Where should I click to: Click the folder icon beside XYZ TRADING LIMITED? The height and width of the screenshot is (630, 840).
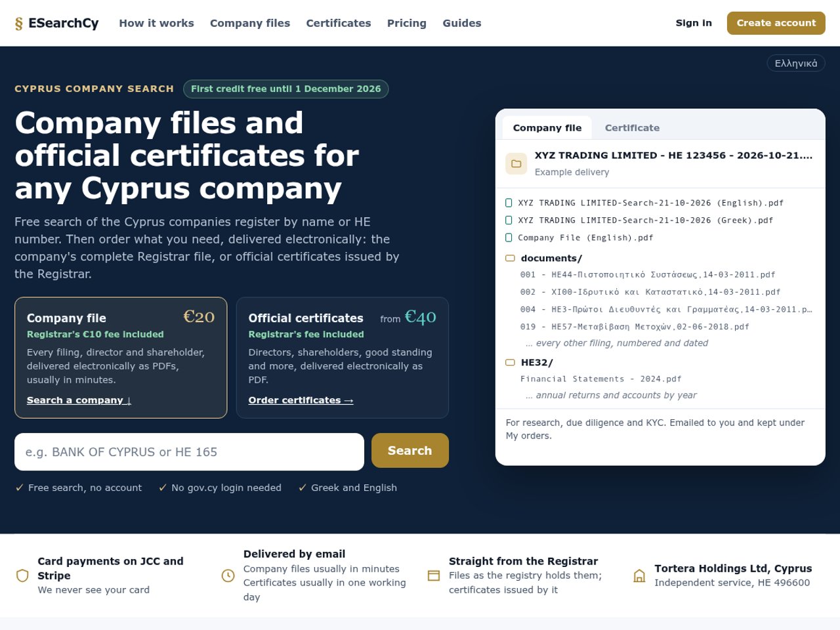(x=516, y=163)
